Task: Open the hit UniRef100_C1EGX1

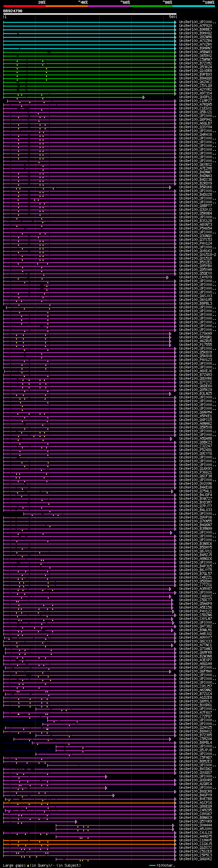Action: pyautogui.click(x=196, y=108)
